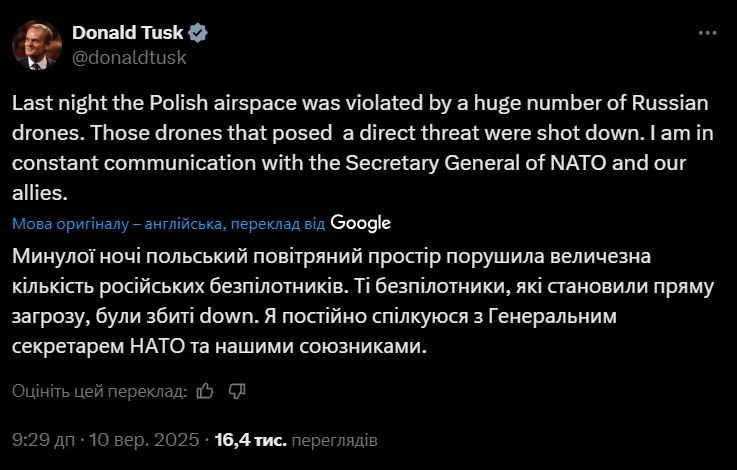Click the Ukrainian translated tweet text
Image resolution: width=737 pixels, height=470 pixels.
(360, 302)
